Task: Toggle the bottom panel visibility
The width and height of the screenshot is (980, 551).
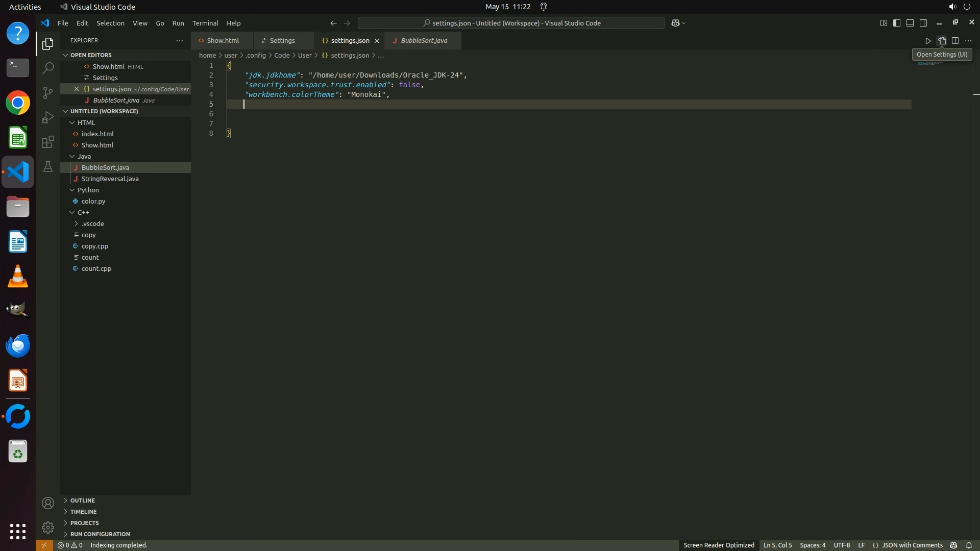Action: 910,23
